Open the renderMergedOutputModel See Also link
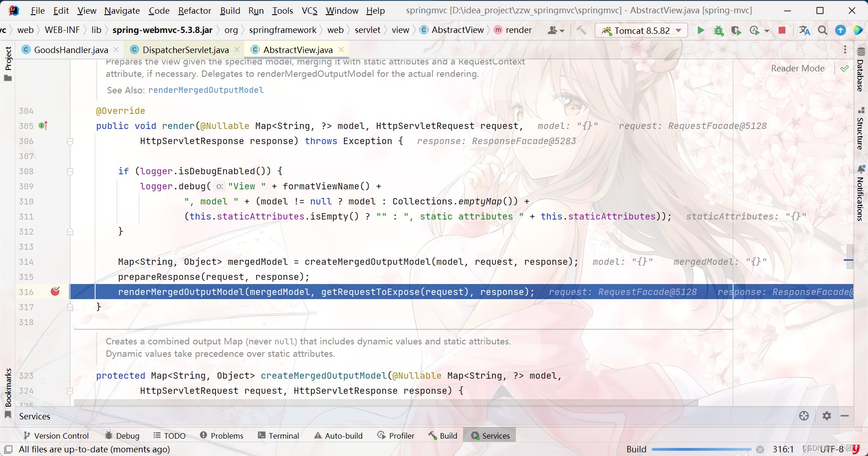Viewport: 868px width, 456px height. [206, 90]
